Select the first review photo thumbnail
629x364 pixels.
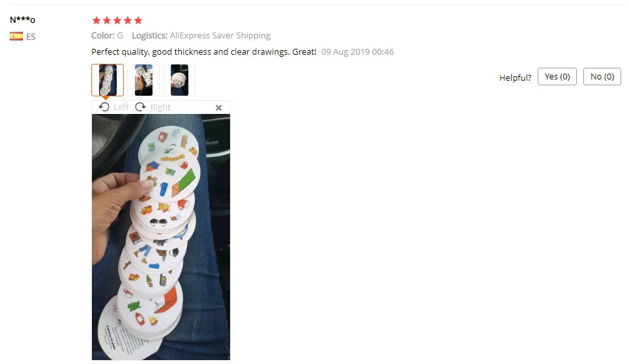(x=108, y=80)
